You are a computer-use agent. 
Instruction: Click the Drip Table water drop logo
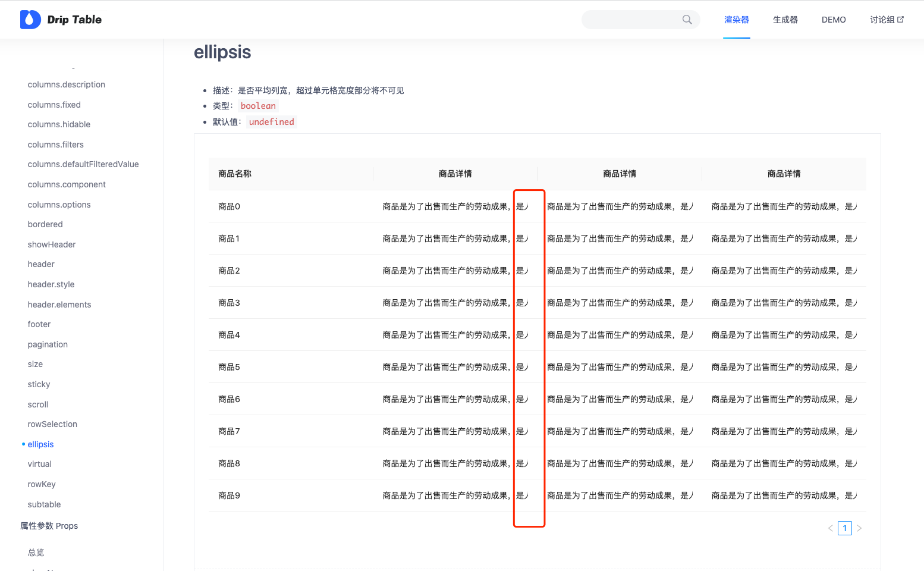30,20
